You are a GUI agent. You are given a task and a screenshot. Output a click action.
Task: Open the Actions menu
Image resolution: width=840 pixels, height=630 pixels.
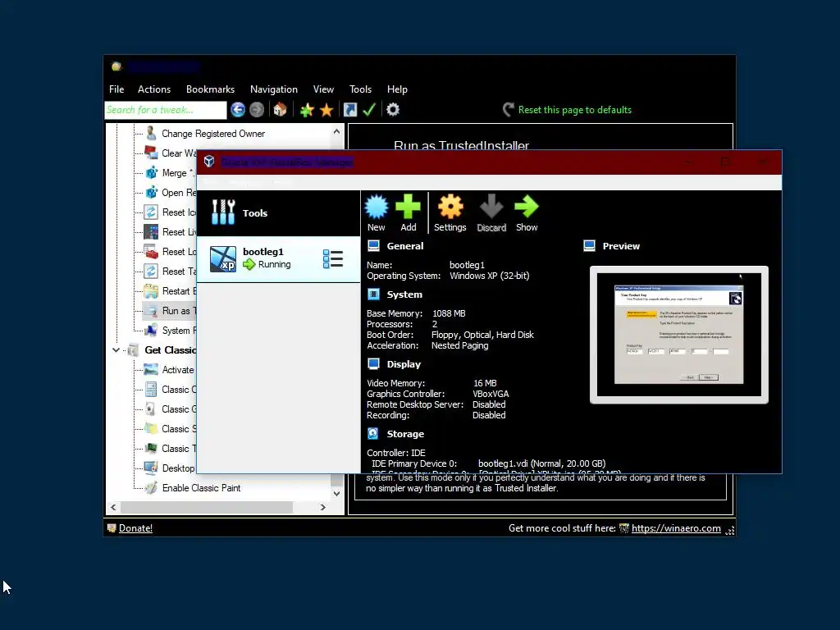[154, 89]
